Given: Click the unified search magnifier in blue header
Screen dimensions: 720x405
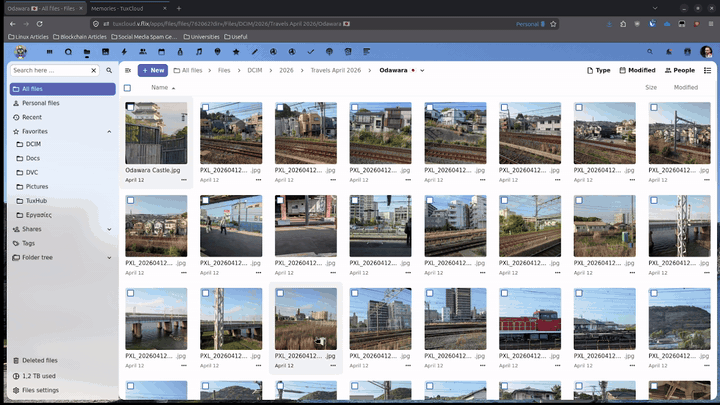Looking at the screenshot, I should pos(650,52).
